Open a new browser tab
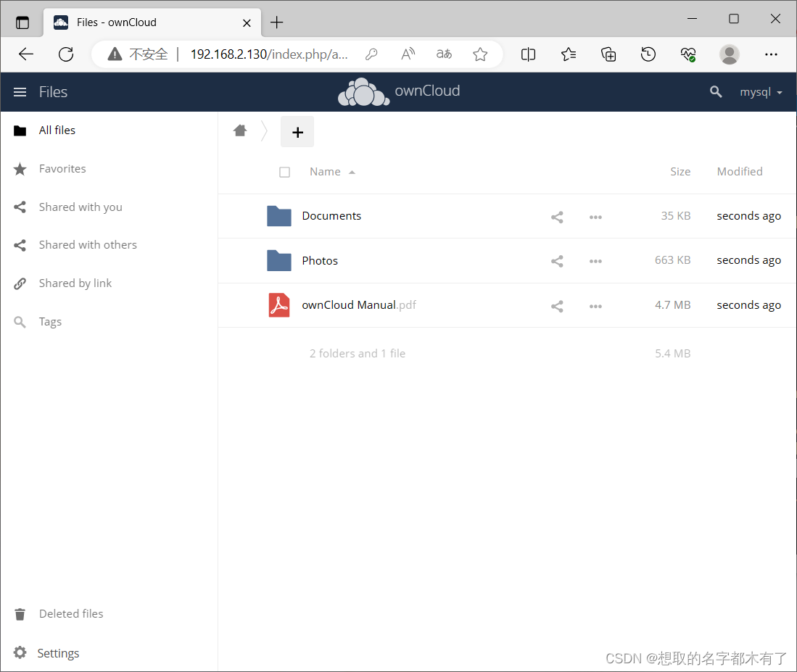This screenshot has width=797, height=672. [x=276, y=22]
